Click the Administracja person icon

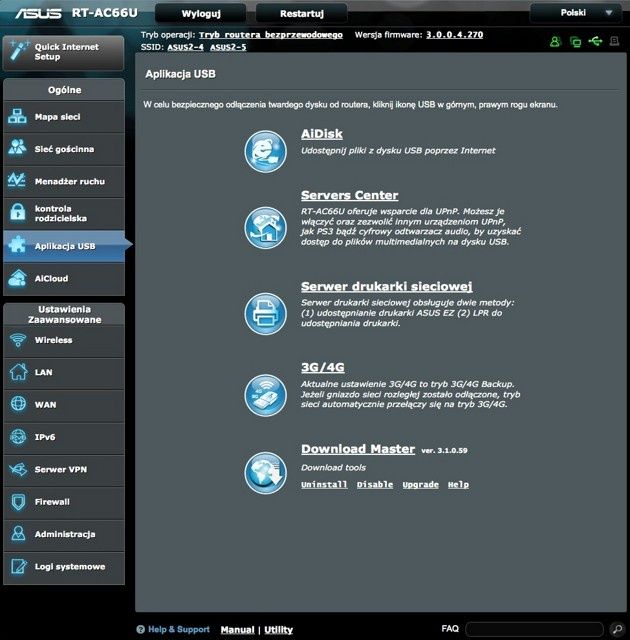[x=18, y=533]
